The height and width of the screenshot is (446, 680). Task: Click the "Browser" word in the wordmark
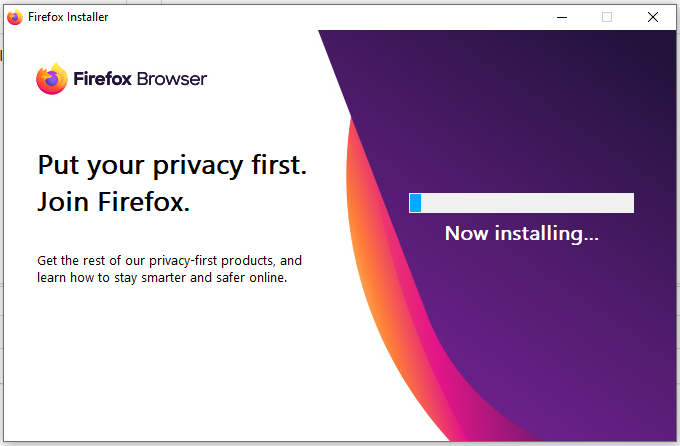tap(172, 79)
